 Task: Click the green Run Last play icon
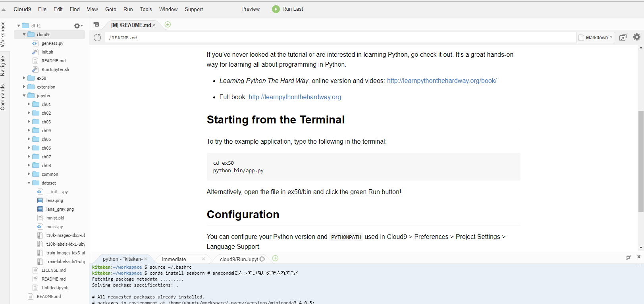tap(276, 9)
